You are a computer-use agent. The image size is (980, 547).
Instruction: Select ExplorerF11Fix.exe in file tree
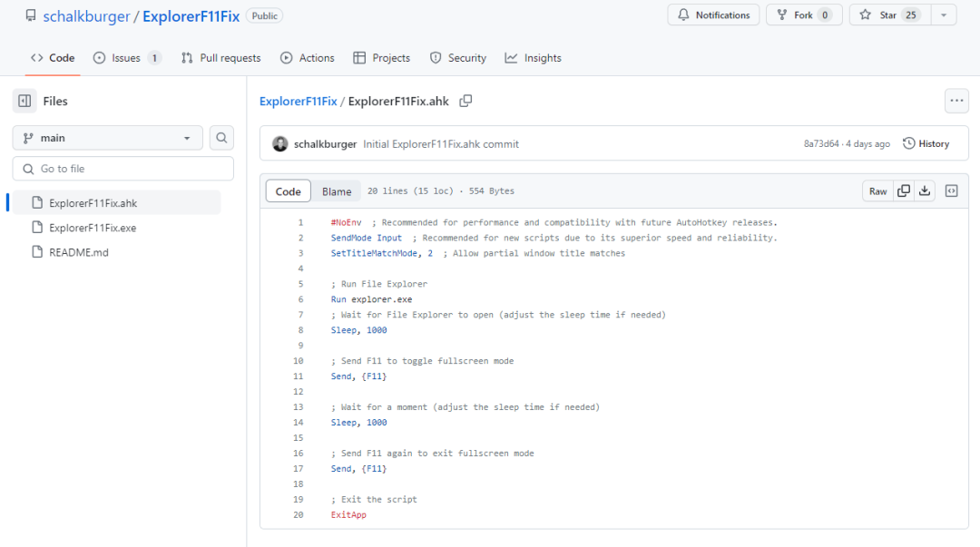pos(116,228)
